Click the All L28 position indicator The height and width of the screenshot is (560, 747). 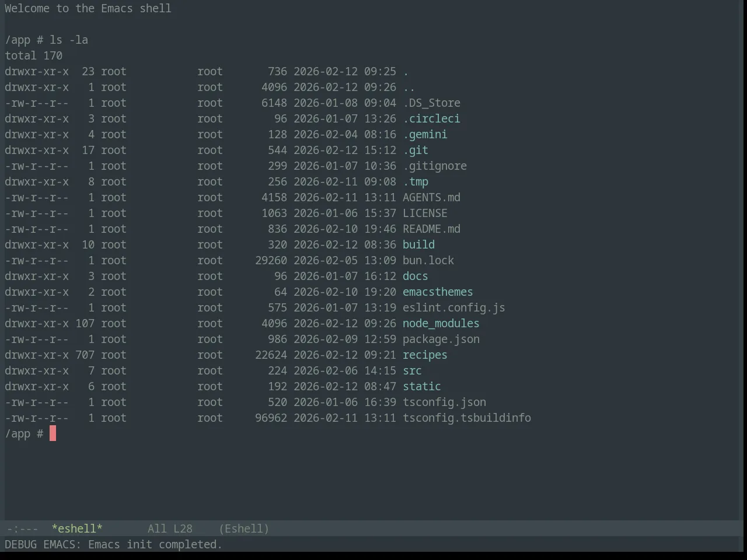coord(170,528)
